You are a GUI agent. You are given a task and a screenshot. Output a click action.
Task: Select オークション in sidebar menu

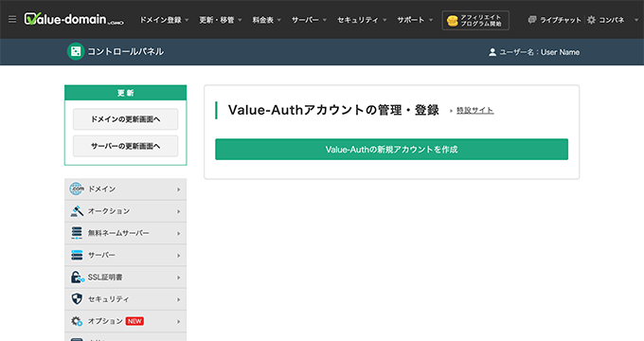pos(125,211)
